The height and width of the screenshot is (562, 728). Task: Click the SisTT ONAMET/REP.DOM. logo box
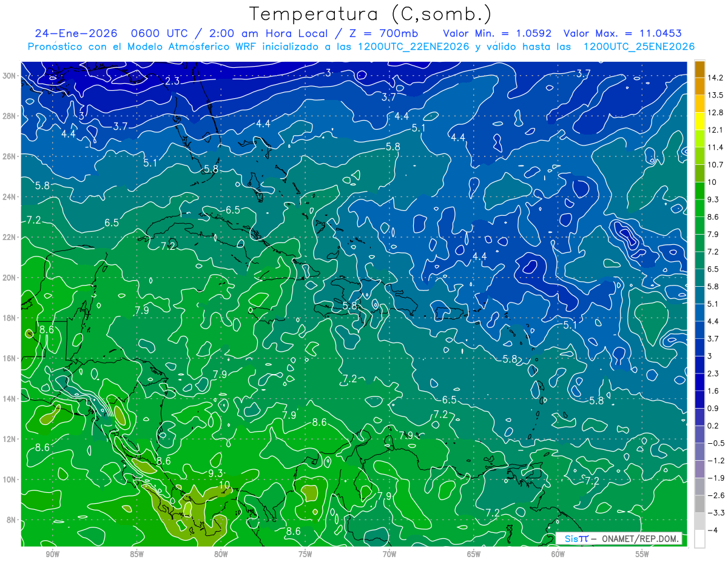(x=619, y=538)
